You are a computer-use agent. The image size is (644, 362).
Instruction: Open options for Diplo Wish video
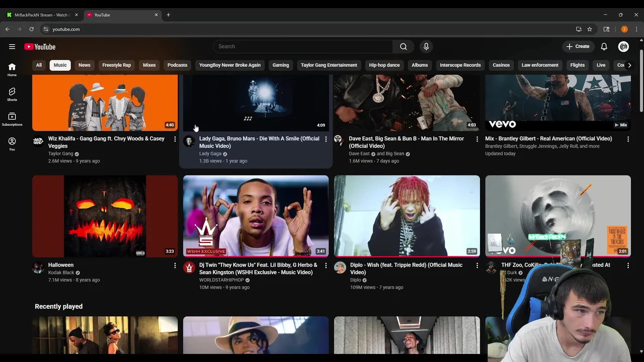[x=477, y=265]
